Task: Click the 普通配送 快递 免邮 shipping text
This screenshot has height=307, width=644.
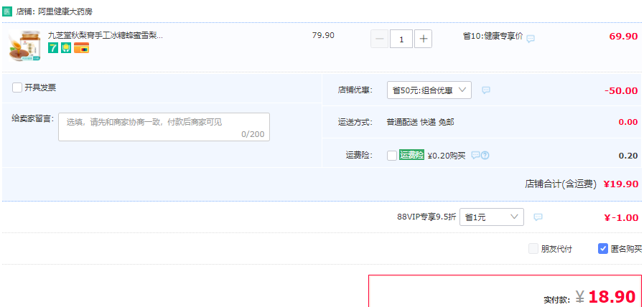Action: coord(420,122)
